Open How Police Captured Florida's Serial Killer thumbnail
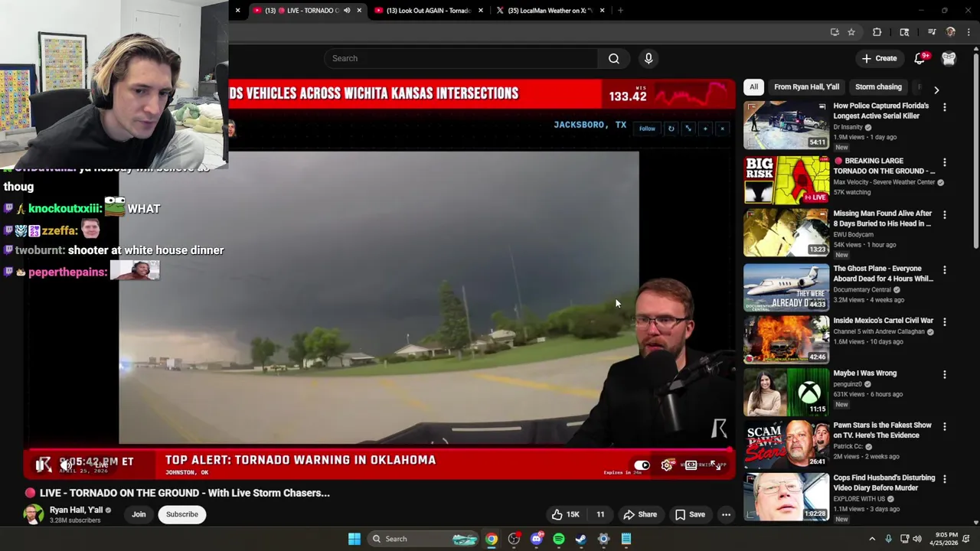The height and width of the screenshot is (551, 980). click(786, 126)
